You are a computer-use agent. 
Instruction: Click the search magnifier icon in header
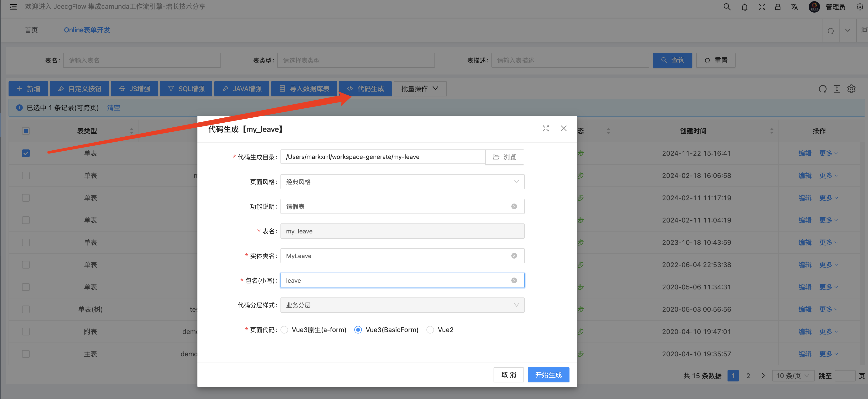click(727, 7)
